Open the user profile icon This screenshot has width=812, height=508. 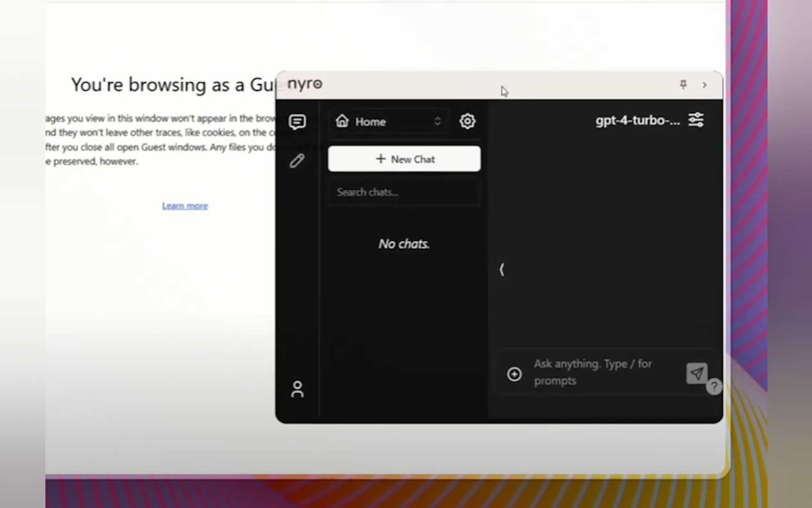point(297,389)
